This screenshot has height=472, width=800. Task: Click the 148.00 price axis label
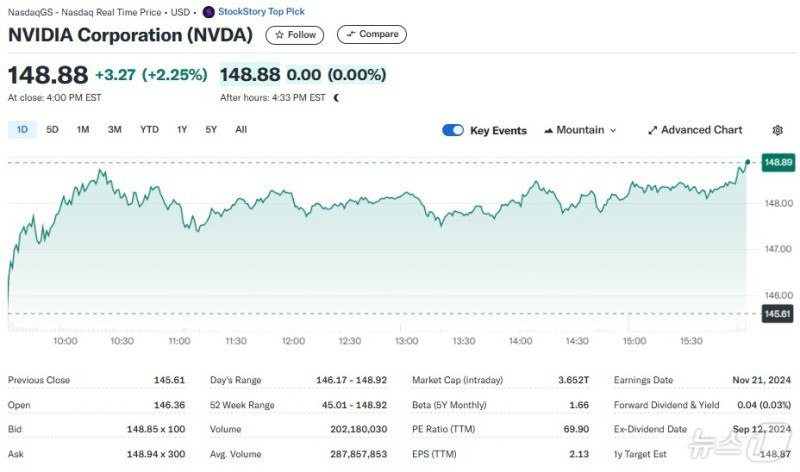pos(779,204)
